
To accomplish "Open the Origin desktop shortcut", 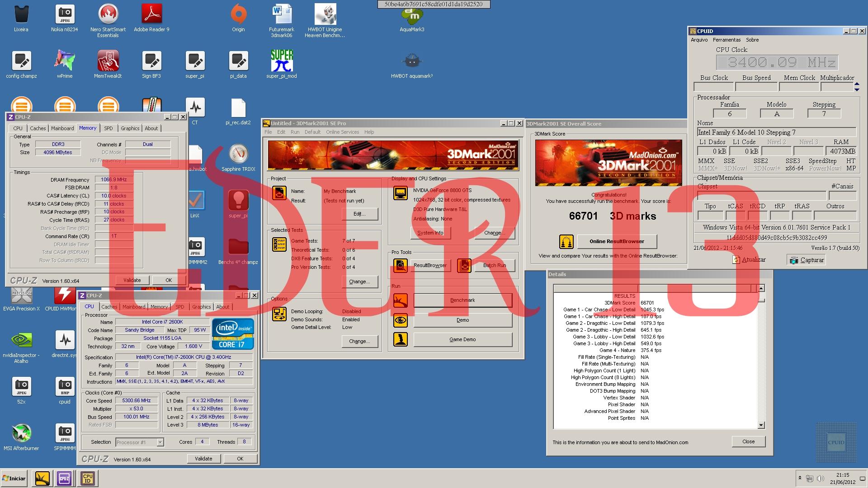I will tap(238, 18).
